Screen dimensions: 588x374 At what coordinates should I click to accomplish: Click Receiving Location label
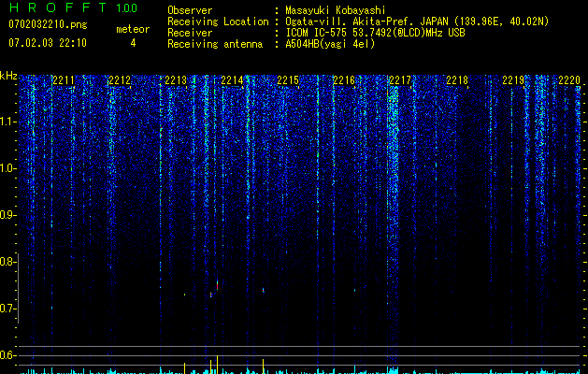point(218,22)
